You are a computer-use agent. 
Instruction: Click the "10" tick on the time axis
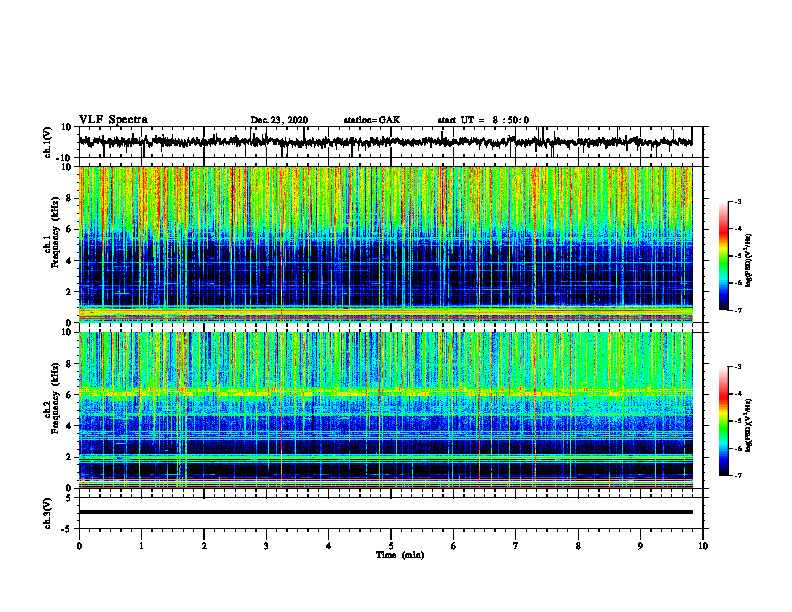click(x=703, y=546)
